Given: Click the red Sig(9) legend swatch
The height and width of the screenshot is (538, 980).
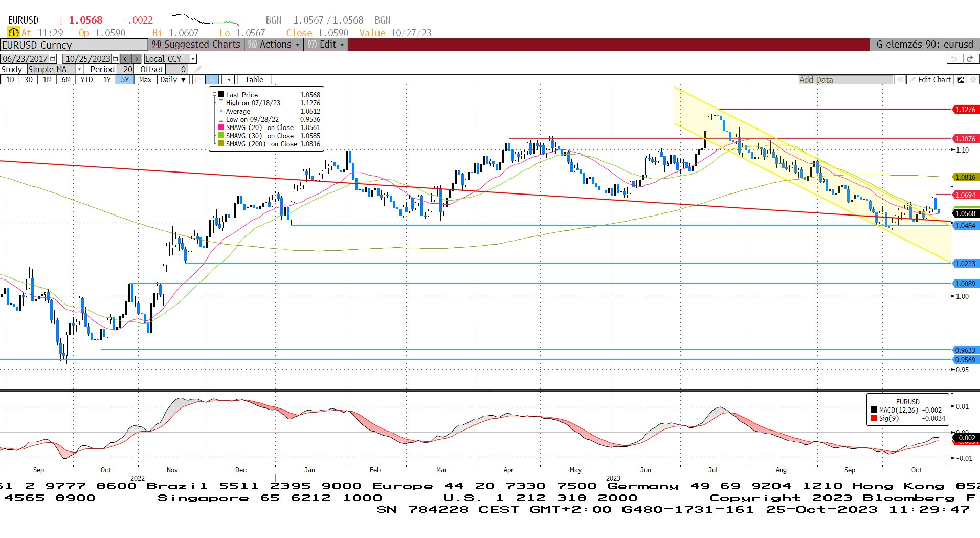Looking at the screenshot, I should click(874, 418).
